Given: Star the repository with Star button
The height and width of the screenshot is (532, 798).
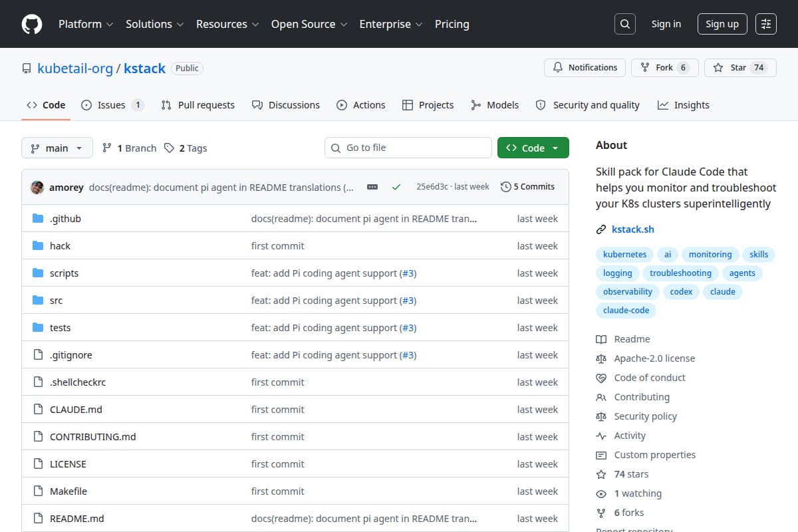Looking at the screenshot, I should tap(740, 68).
